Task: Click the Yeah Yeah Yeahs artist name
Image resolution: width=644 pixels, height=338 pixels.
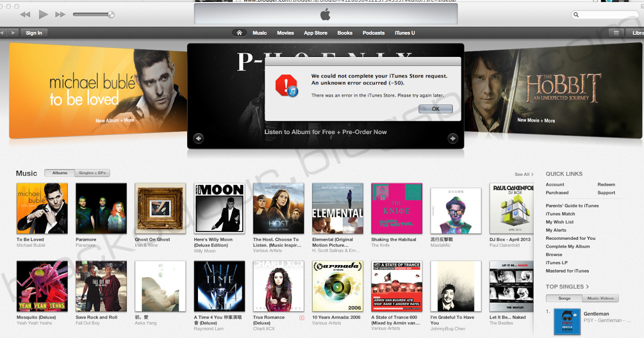Action: pyautogui.click(x=35, y=324)
